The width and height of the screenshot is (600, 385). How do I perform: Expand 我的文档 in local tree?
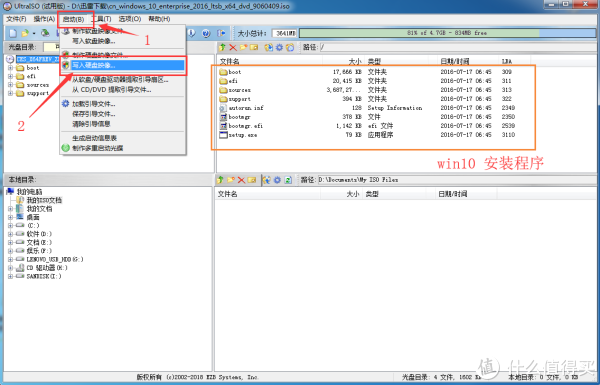click(10, 209)
